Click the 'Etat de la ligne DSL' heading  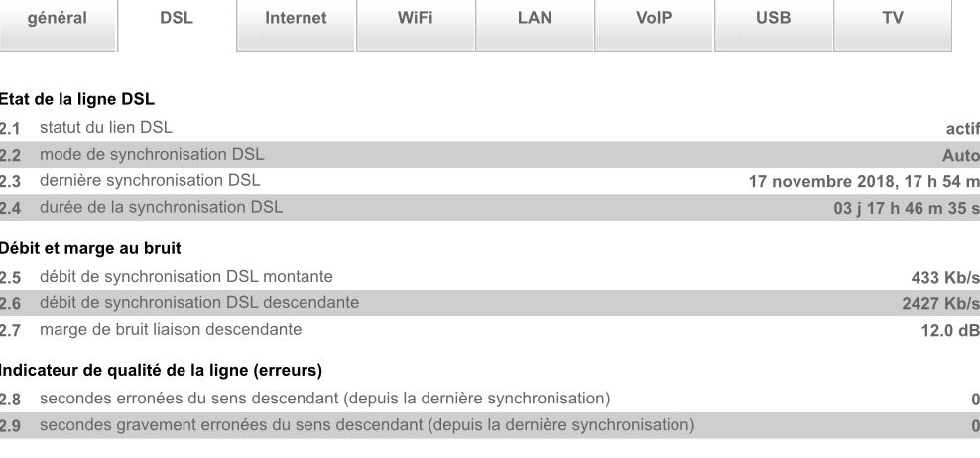click(77, 99)
